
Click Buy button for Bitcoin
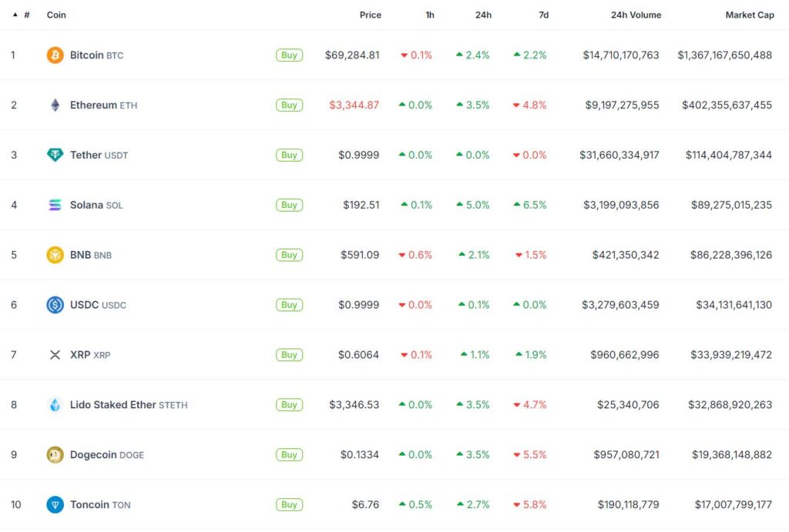(290, 55)
